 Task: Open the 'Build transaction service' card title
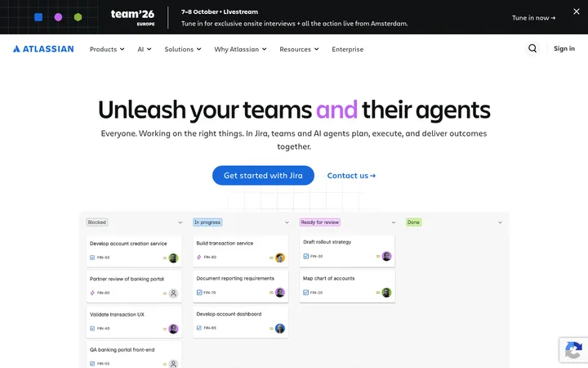pos(225,243)
